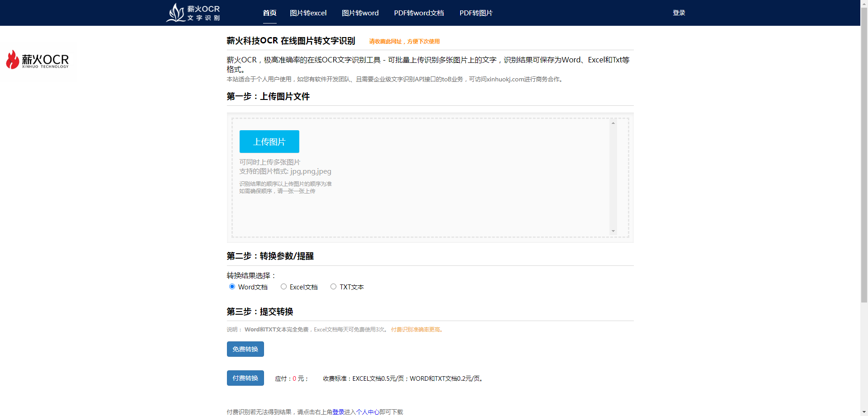Open PDF转word文档 menu item
The height and width of the screenshot is (416, 868).
point(419,13)
